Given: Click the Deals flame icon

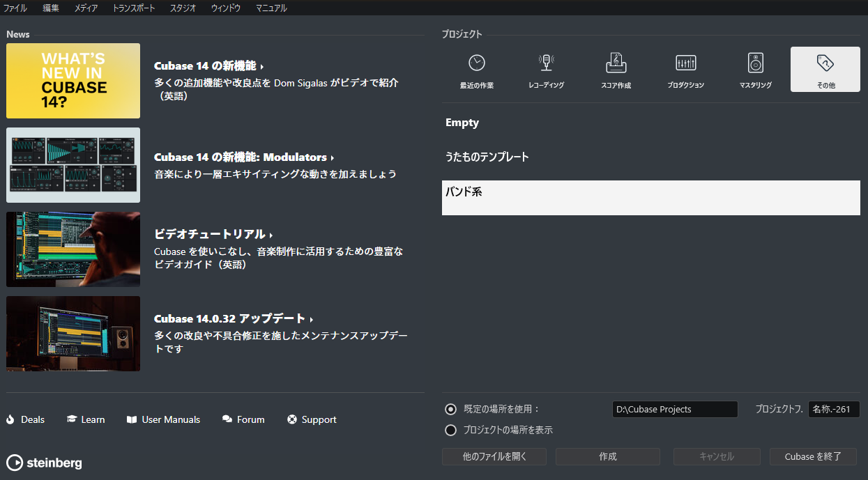Looking at the screenshot, I should pyautogui.click(x=10, y=419).
